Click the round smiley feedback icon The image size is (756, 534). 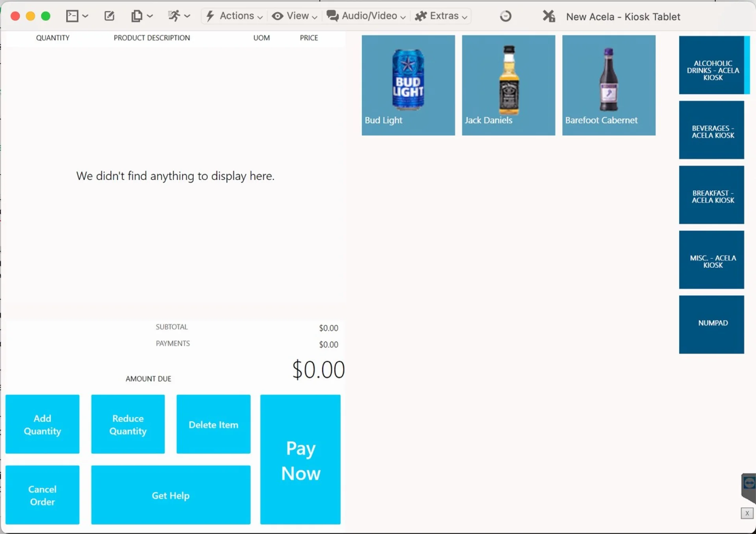click(x=506, y=16)
